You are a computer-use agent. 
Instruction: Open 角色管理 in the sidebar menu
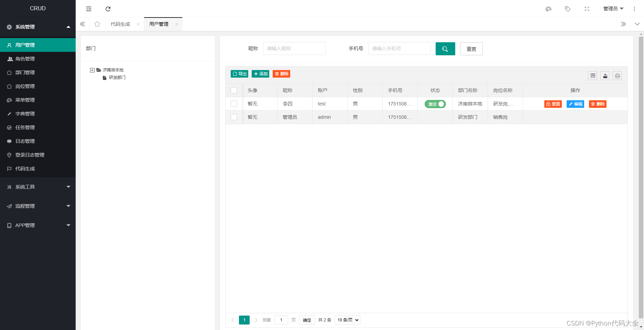[25, 59]
